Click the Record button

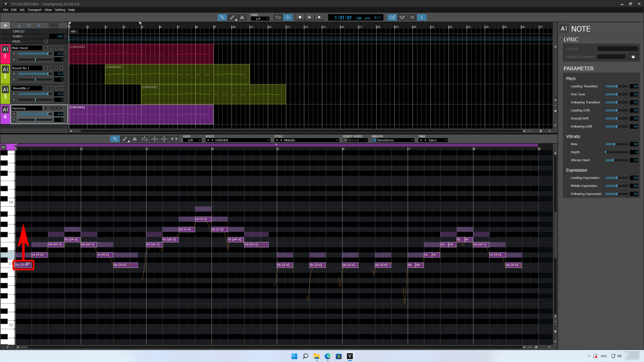(319, 17)
